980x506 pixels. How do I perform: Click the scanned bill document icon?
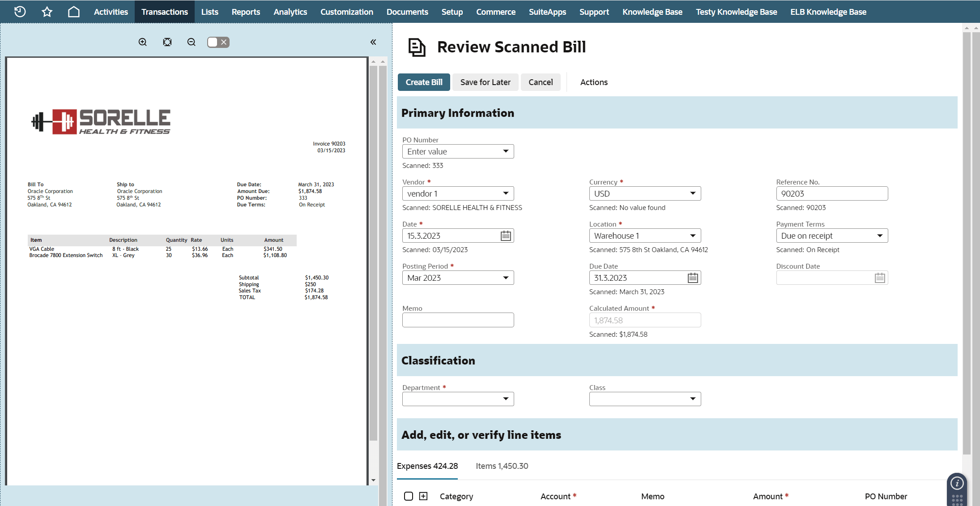pyautogui.click(x=417, y=47)
